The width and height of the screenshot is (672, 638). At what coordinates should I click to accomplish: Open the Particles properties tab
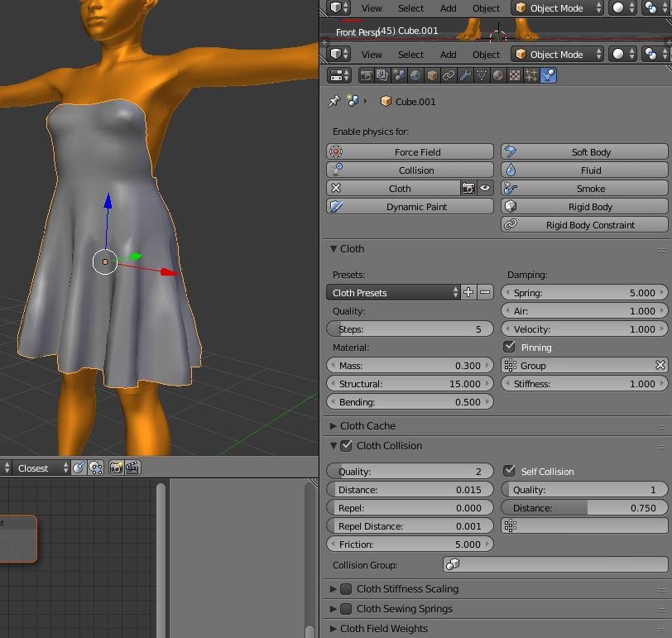(x=530, y=75)
